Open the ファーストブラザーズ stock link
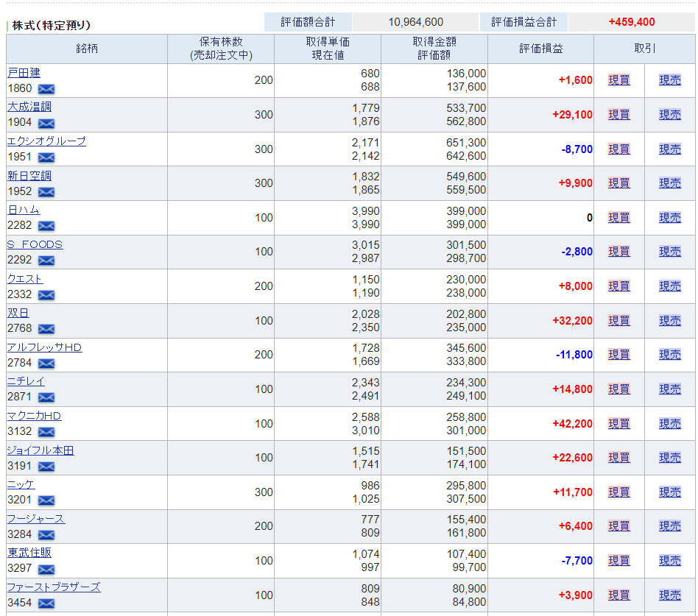 point(54,587)
